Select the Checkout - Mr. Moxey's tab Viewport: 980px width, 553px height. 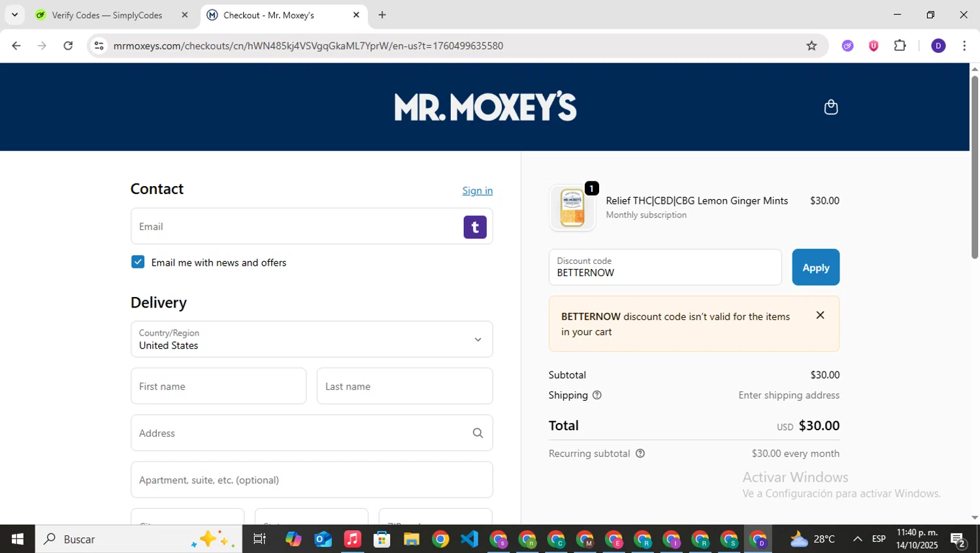point(283,15)
